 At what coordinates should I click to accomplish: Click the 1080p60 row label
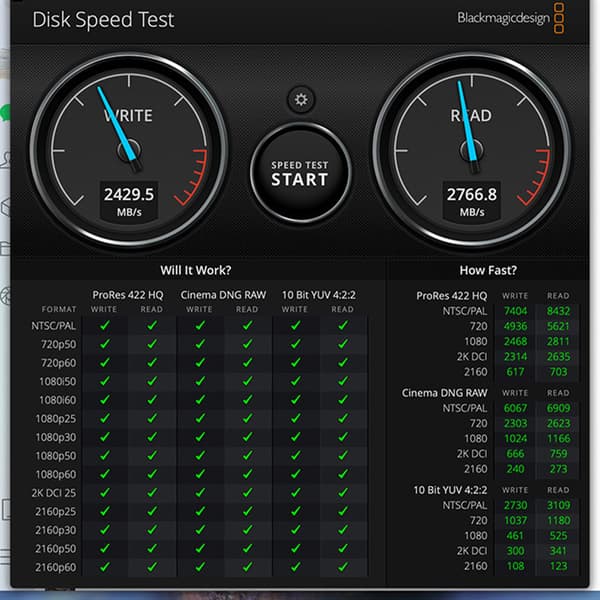point(56,474)
